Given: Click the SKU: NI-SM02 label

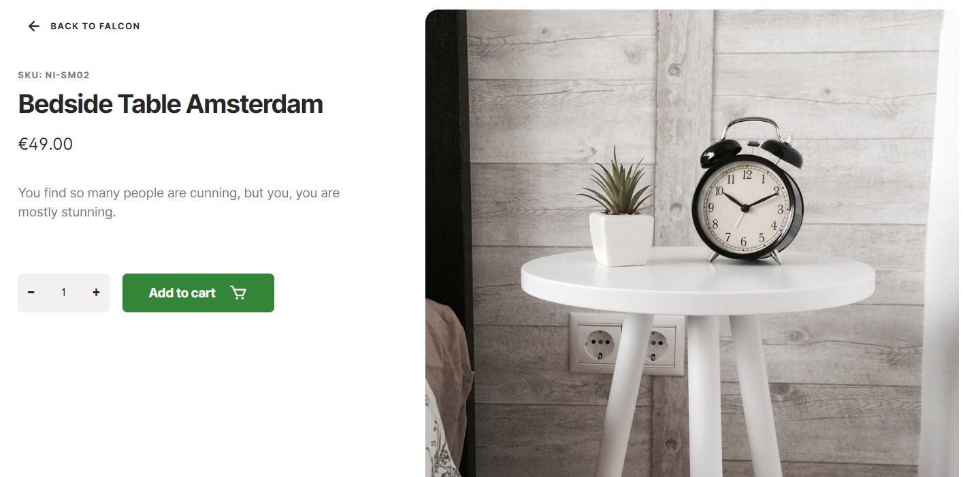Looking at the screenshot, I should (x=54, y=75).
